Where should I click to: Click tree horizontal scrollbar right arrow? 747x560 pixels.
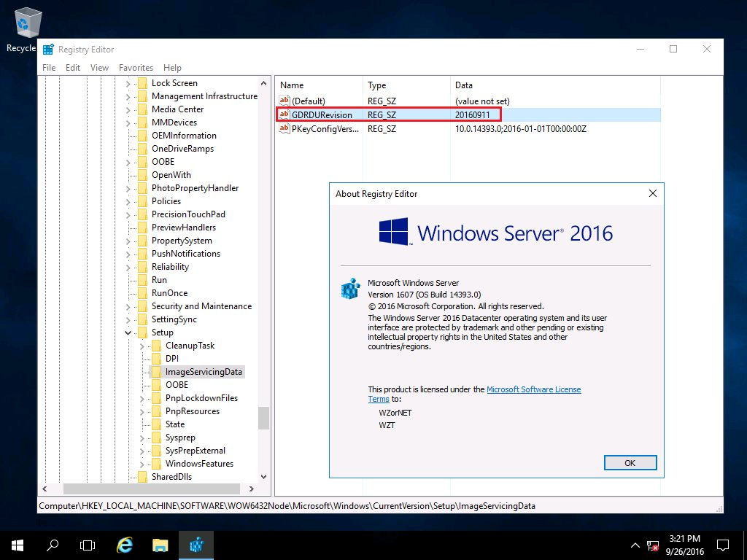click(x=252, y=489)
